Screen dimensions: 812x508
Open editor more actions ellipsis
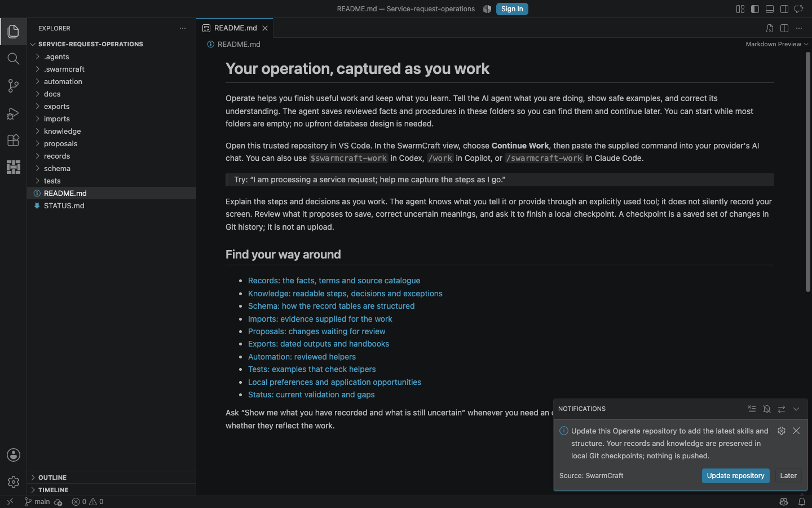[x=798, y=28]
